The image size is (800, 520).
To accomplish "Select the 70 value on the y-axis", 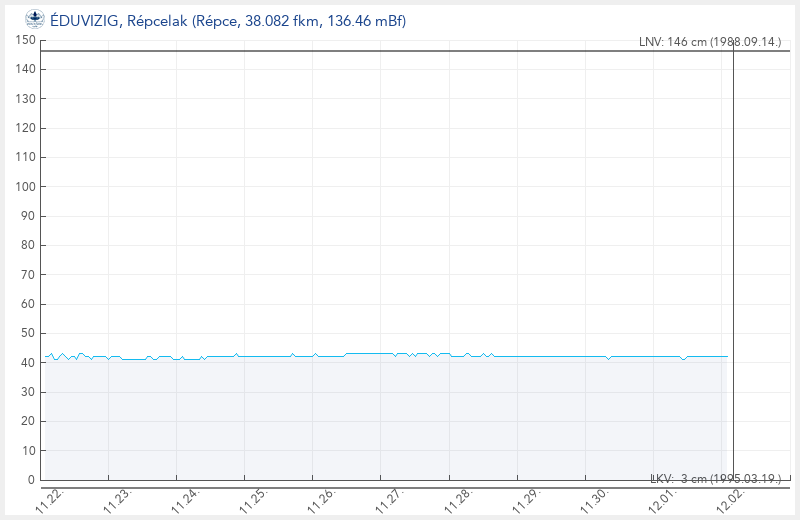I will [29, 275].
